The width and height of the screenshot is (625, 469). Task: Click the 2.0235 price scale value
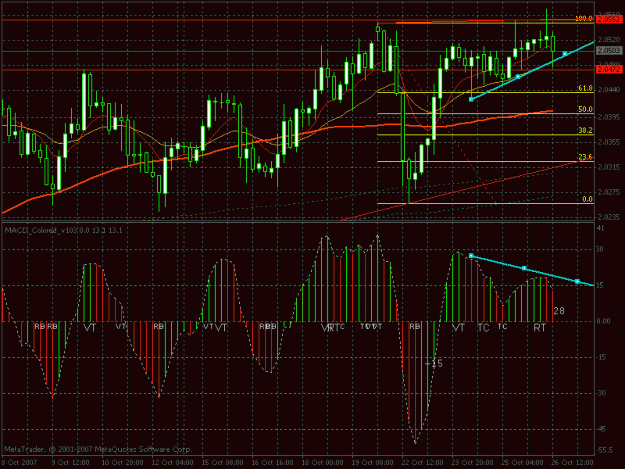tap(609, 217)
